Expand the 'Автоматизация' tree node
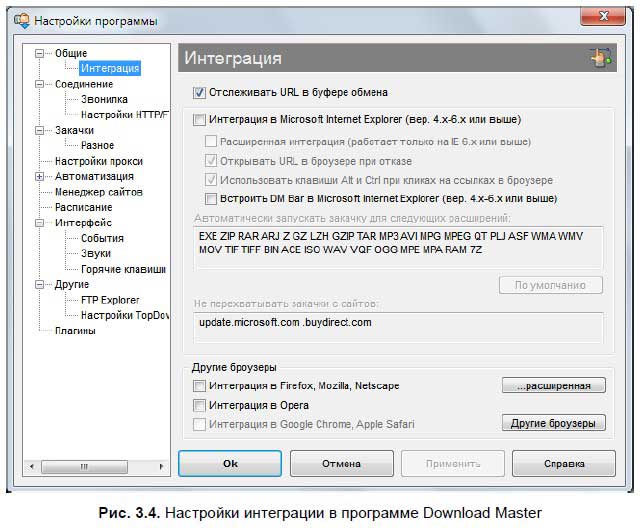The height and width of the screenshot is (528, 641). coord(40,177)
